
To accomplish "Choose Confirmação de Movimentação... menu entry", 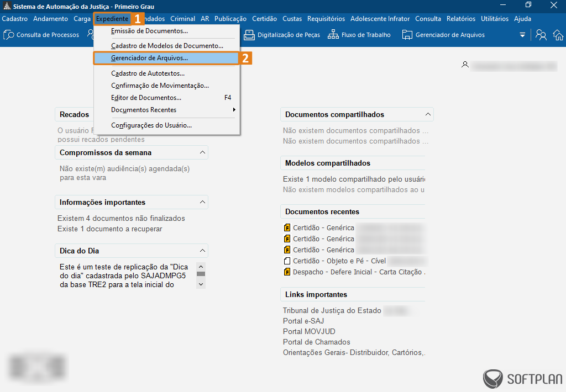I will pyautogui.click(x=166, y=86).
